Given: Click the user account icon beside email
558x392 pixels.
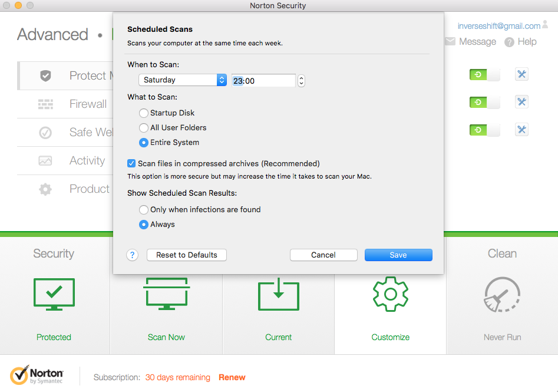Looking at the screenshot, I should 546,25.
